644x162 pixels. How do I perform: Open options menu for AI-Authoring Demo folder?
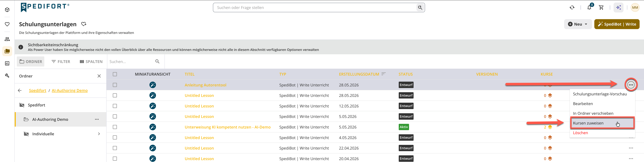97,119
